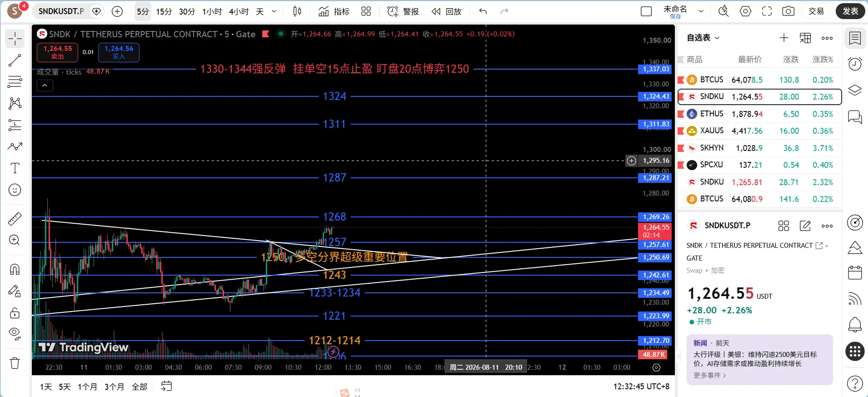Start bar 回放 replay

446,11
